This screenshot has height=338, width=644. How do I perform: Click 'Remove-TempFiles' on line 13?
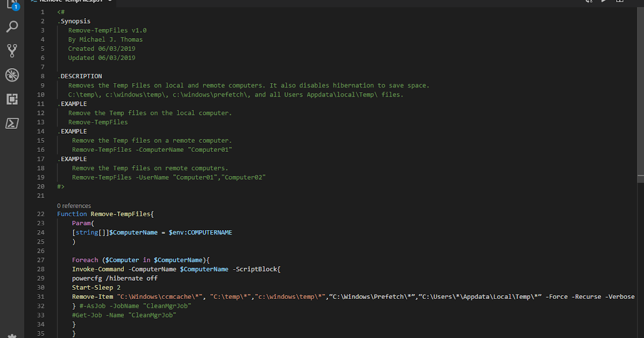98,122
